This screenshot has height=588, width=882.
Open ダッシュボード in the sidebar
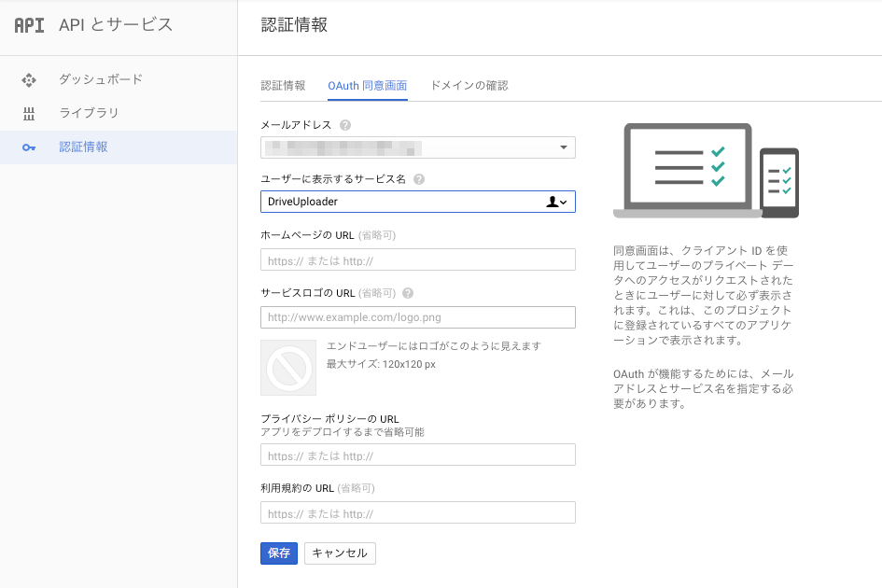pos(119,80)
